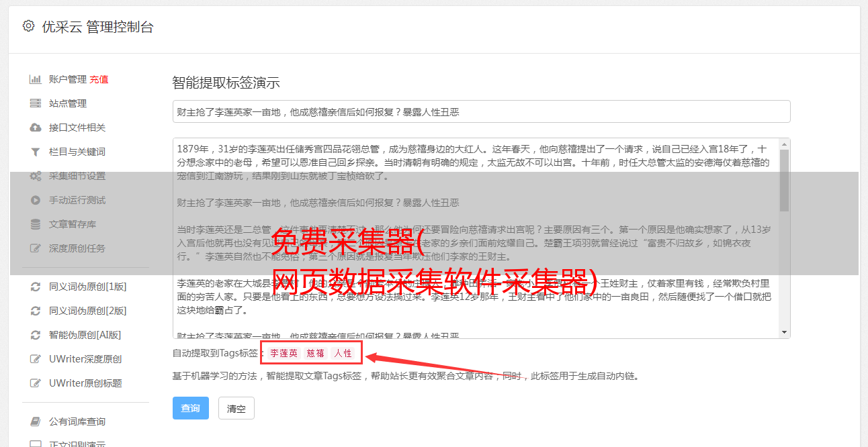Click the 清空 clear button
Viewport: 868px width, 447px height.
tap(236, 408)
